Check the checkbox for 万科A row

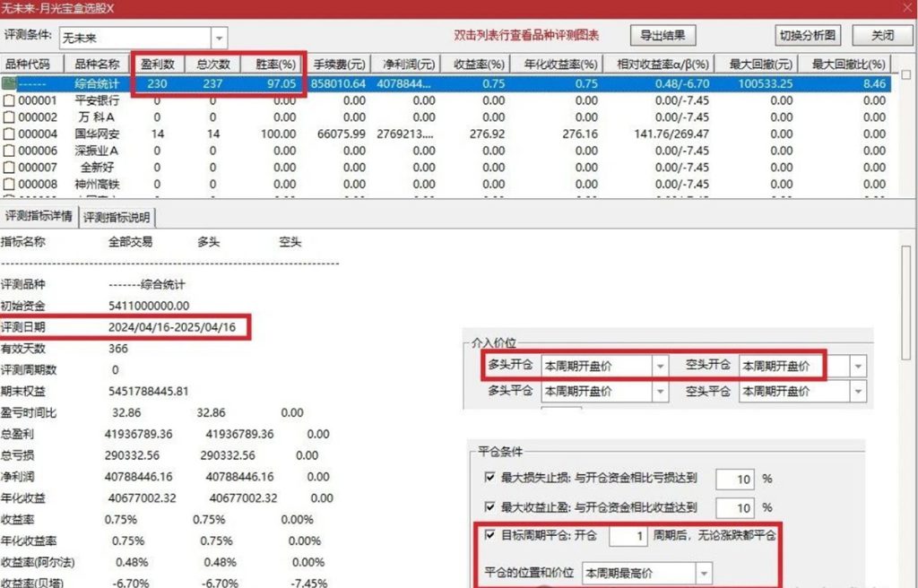click(7, 117)
